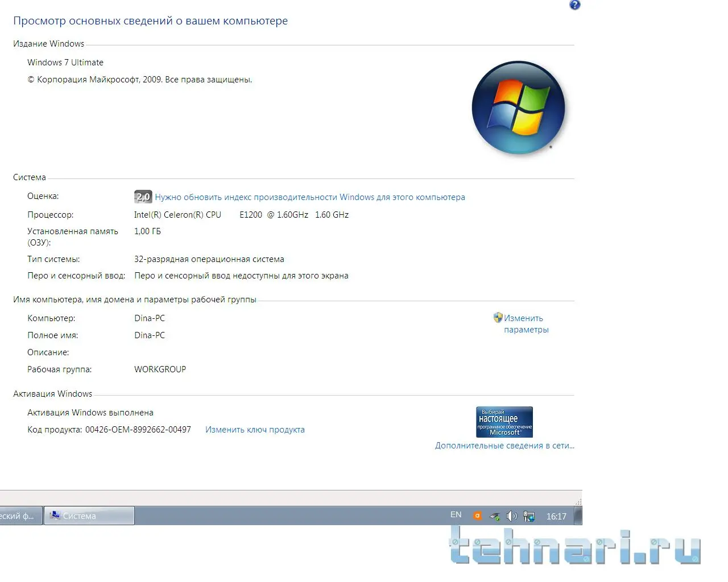Click the Изменить параметры link
The image size is (728, 582).
(x=526, y=324)
